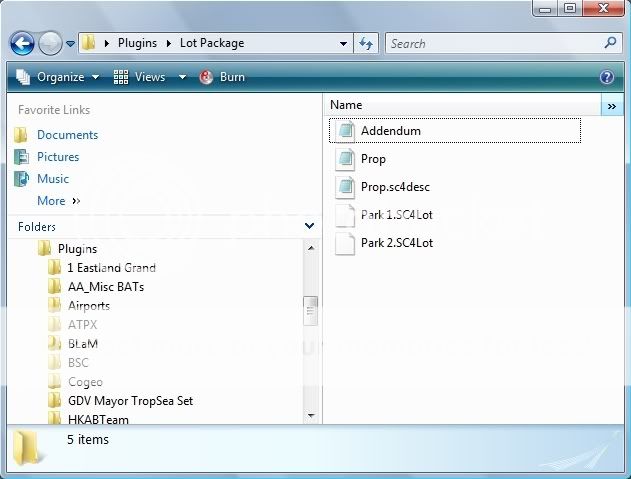
Task: Click the Plugins tree folder icon
Action: click(x=44, y=248)
